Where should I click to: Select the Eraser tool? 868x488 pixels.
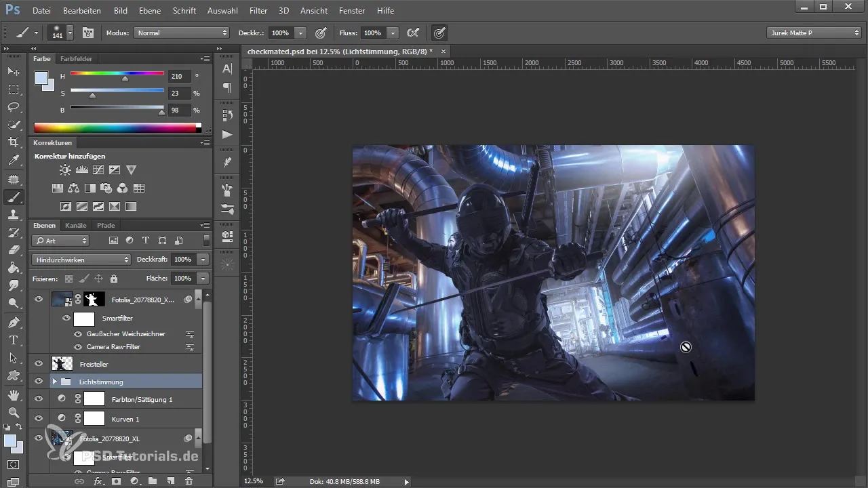(x=13, y=250)
